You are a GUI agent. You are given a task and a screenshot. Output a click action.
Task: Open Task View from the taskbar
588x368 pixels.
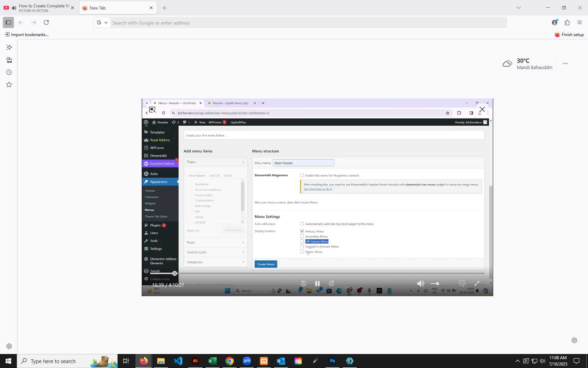pos(126,361)
